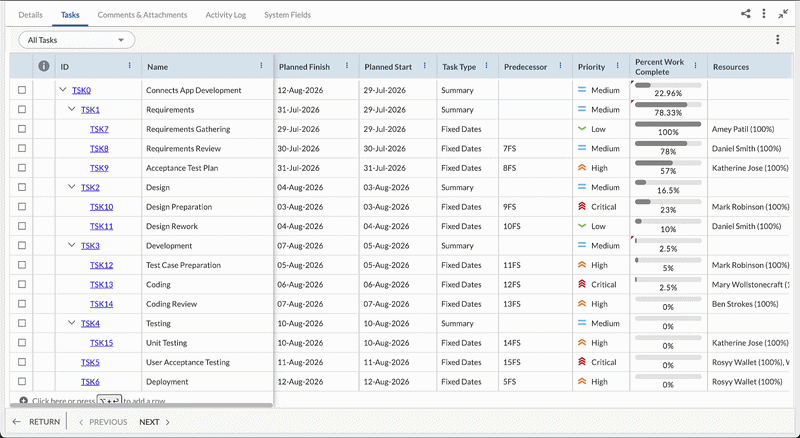Collapse the TSK0 tree node

pos(63,89)
